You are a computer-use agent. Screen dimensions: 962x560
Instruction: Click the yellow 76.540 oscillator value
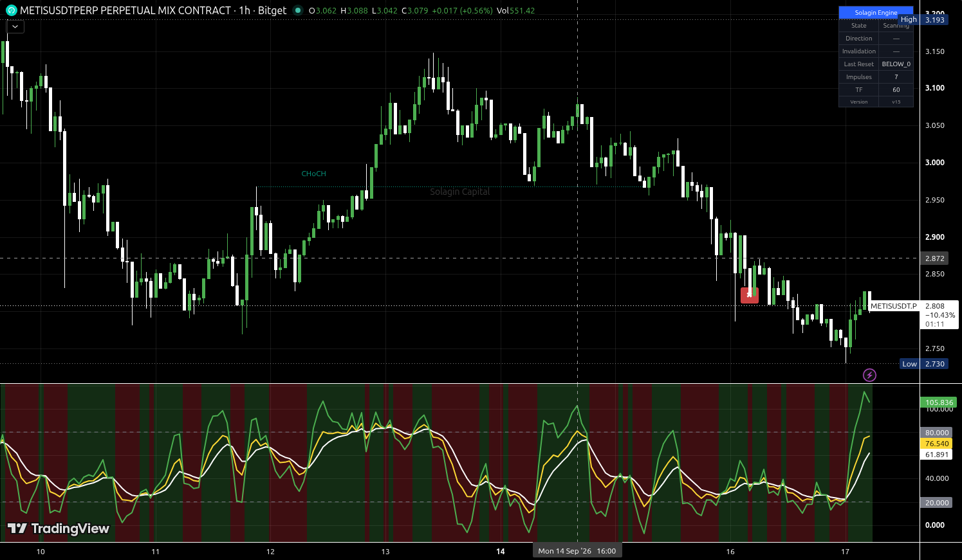937,444
